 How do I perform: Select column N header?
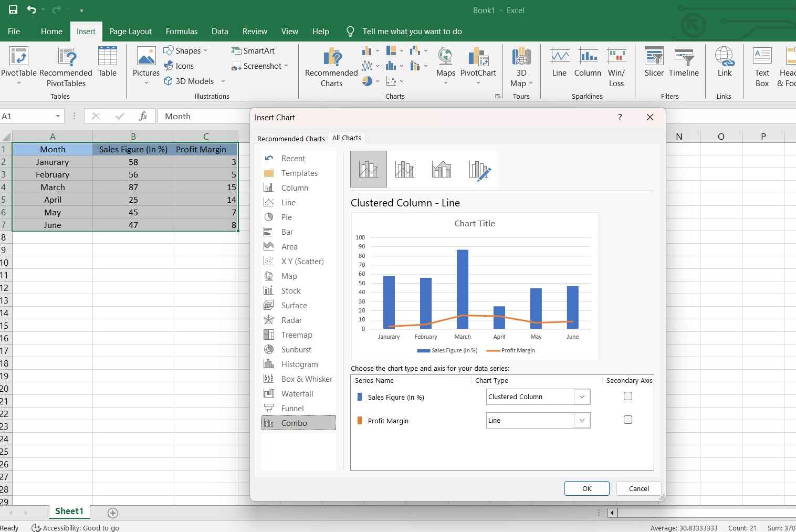(679, 137)
